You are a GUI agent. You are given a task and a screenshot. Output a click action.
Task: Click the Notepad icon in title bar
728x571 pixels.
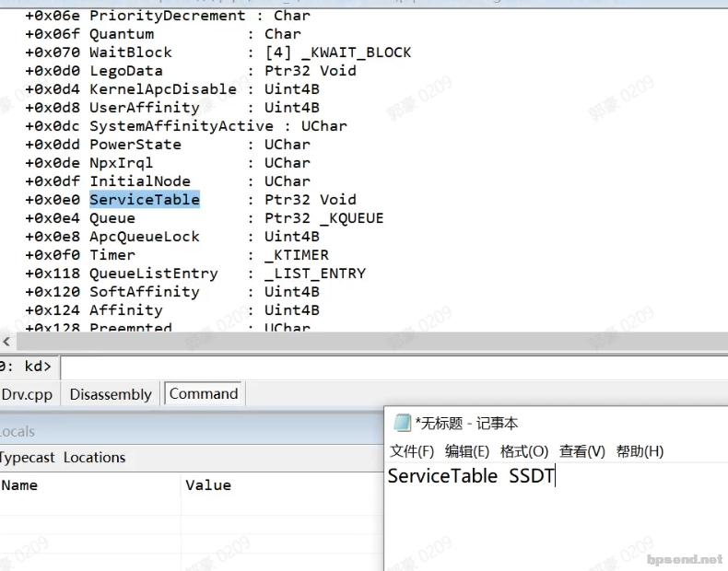[402, 423]
